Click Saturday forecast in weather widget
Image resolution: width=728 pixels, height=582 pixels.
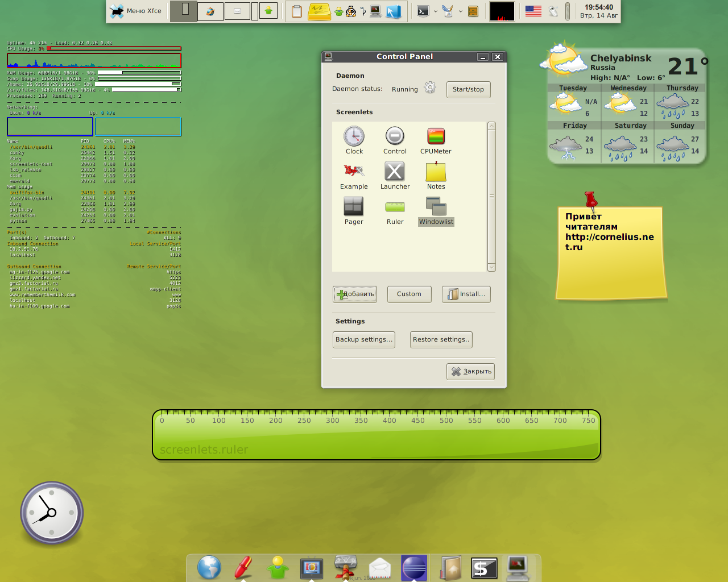[628, 142]
